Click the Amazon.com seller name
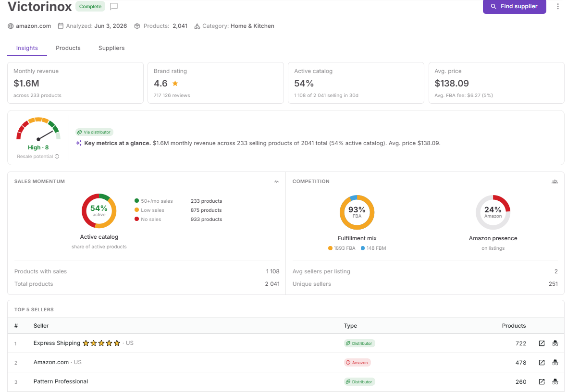The image size is (567, 392). (51, 362)
